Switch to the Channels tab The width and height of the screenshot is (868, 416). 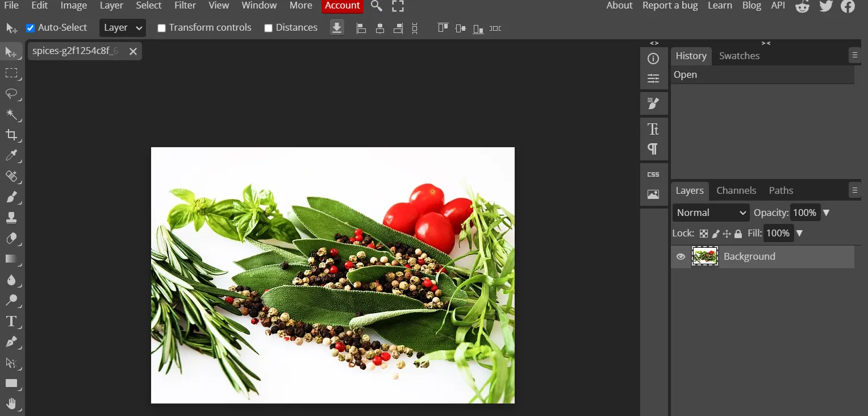pos(736,190)
